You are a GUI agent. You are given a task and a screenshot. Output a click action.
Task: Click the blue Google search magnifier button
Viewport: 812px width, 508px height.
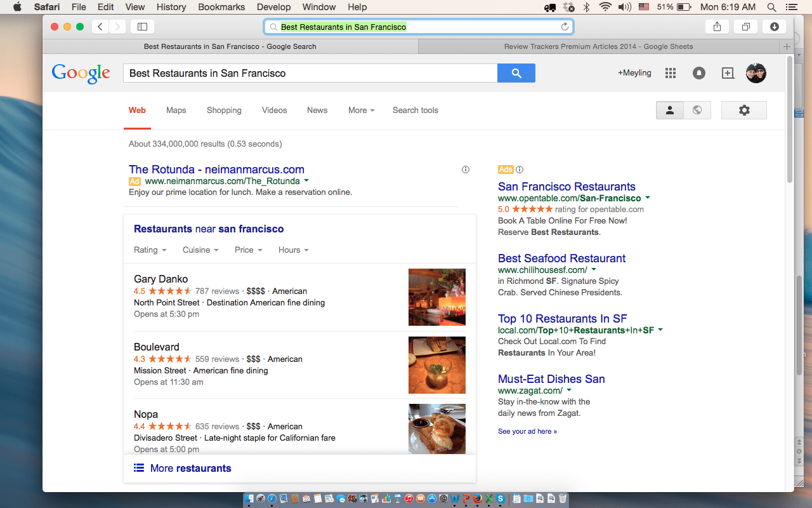click(x=516, y=73)
